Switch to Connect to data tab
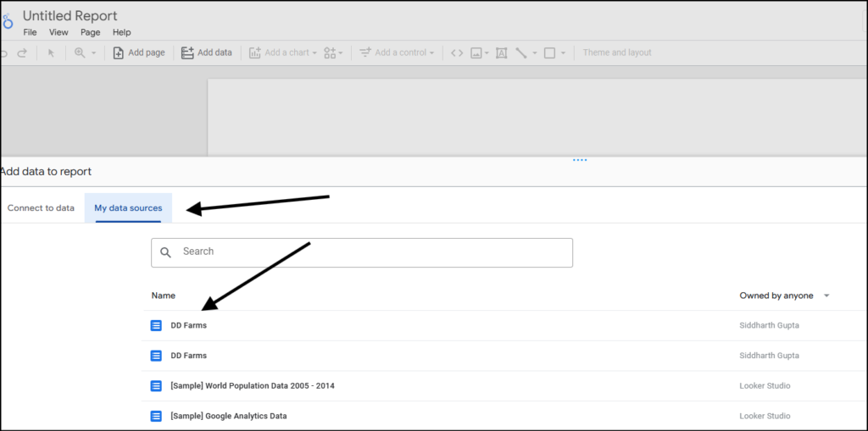Viewport: 868px width, 431px height. point(41,208)
